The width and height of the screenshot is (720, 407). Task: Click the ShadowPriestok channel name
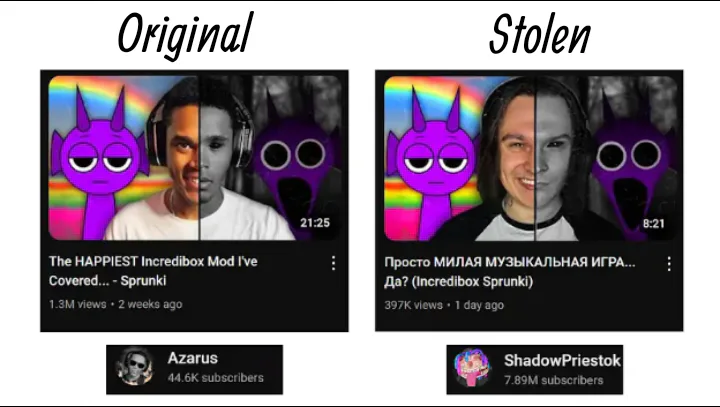(562, 361)
